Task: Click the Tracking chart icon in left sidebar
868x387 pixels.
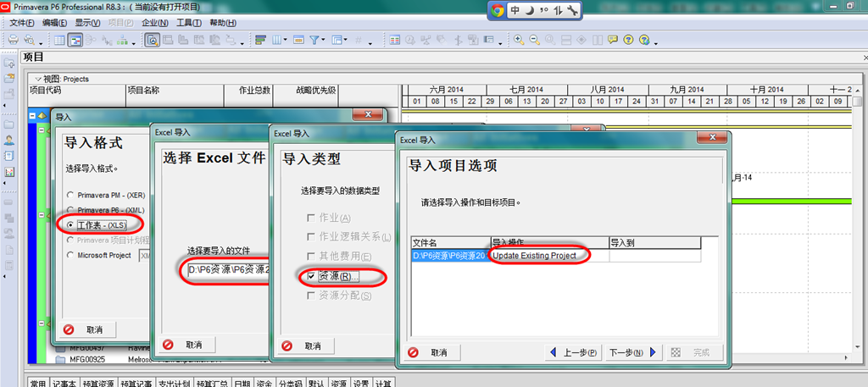Action: [8, 172]
